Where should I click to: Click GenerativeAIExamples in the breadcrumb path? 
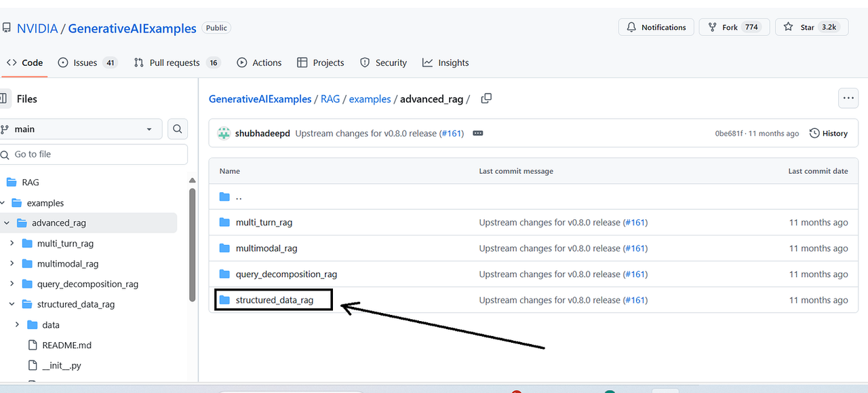coord(260,99)
